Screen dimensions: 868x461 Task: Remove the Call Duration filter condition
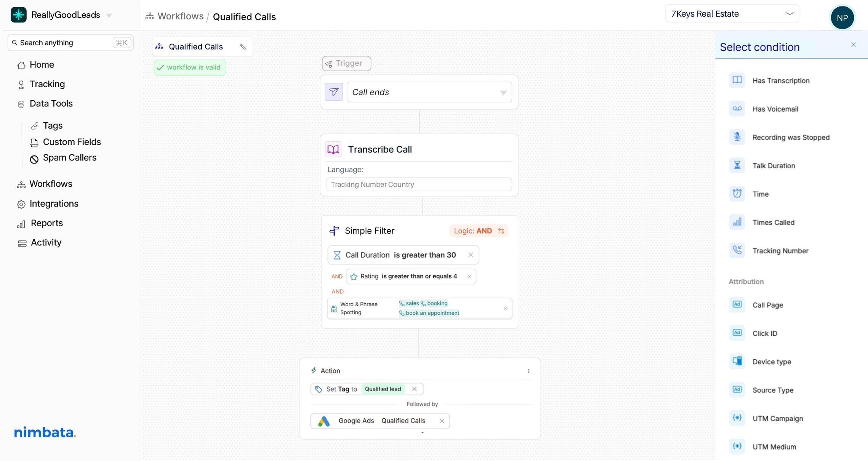pos(471,255)
